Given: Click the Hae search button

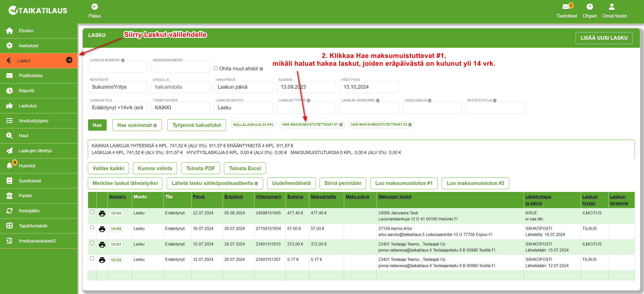Looking at the screenshot, I should 97,125.
